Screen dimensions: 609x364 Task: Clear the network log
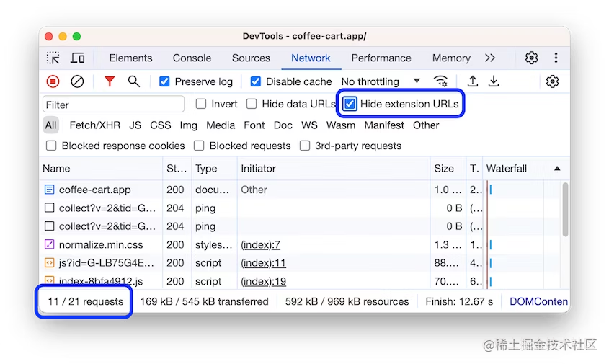click(77, 81)
